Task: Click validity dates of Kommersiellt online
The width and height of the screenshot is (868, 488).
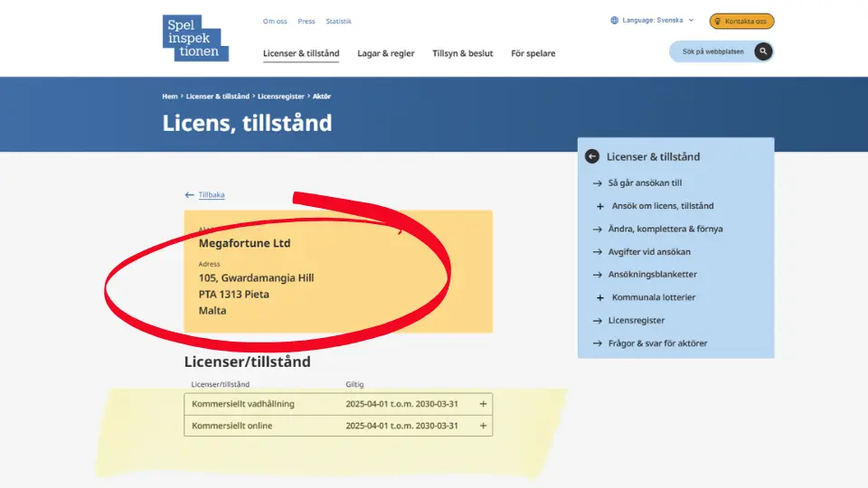Action: 401,426
